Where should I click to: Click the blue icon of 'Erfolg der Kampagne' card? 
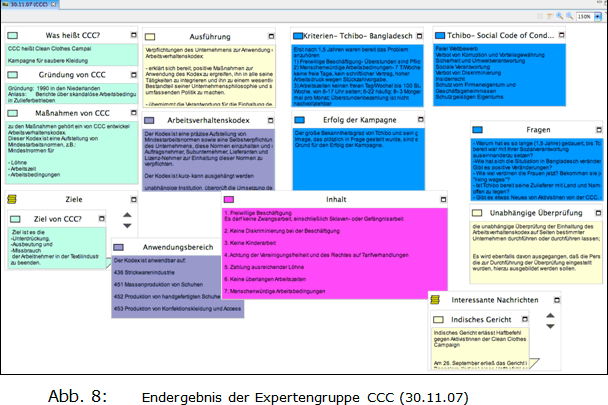[x=300, y=120]
